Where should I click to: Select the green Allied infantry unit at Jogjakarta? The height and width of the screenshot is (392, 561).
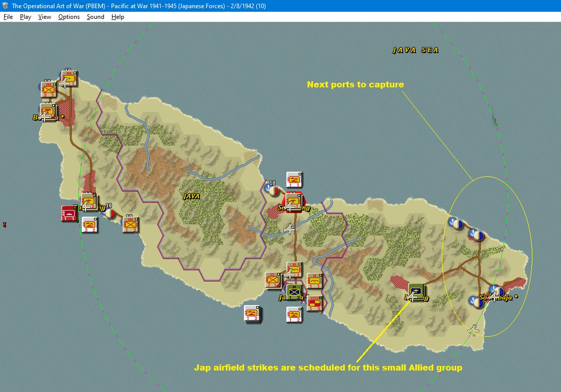(x=295, y=292)
